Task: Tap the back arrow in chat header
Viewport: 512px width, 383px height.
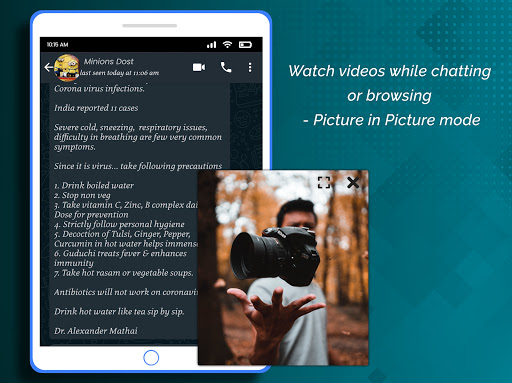Action: click(49, 67)
